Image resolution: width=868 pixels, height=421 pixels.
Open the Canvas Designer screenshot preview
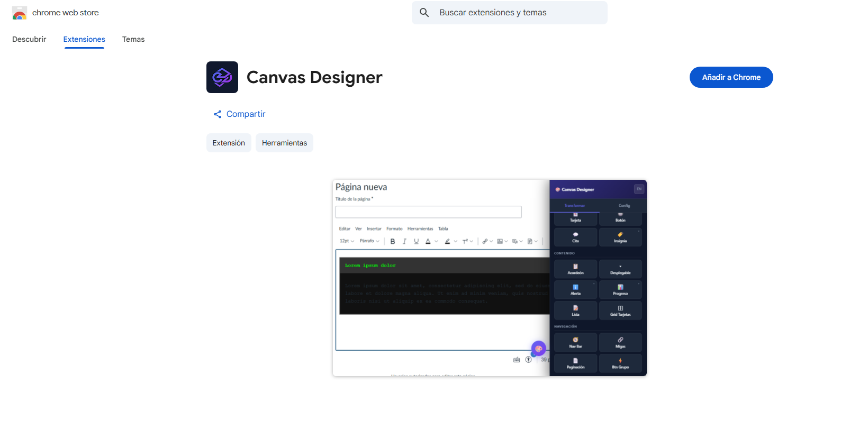tap(490, 278)
